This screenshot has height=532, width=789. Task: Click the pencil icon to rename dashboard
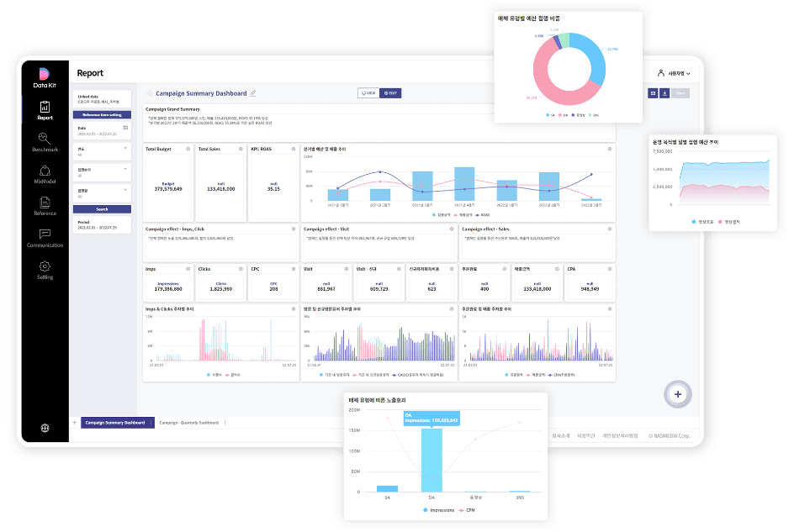point(253,93)
